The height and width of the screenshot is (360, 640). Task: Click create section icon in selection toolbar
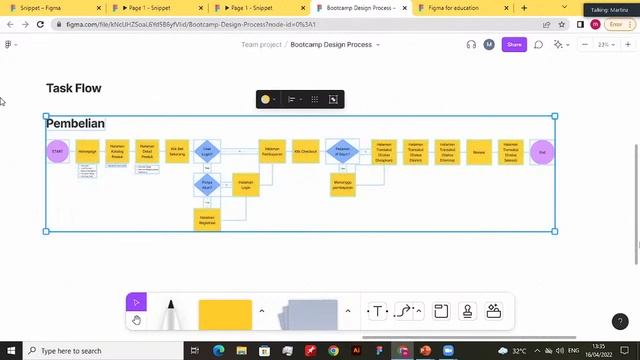tap(333, 99)
